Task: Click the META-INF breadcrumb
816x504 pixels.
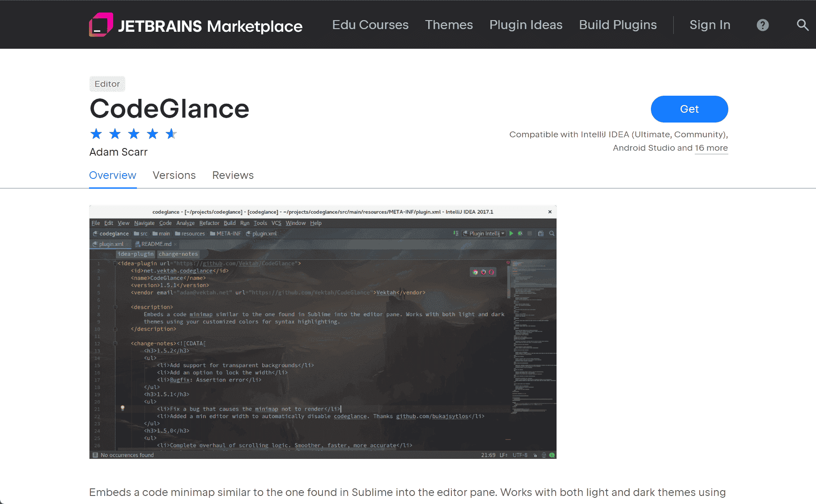Action: coord(228,233)
